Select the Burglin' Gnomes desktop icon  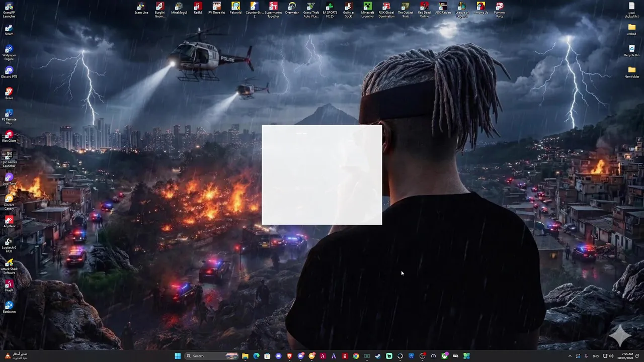pyautogui.click(x=160, y=10)
